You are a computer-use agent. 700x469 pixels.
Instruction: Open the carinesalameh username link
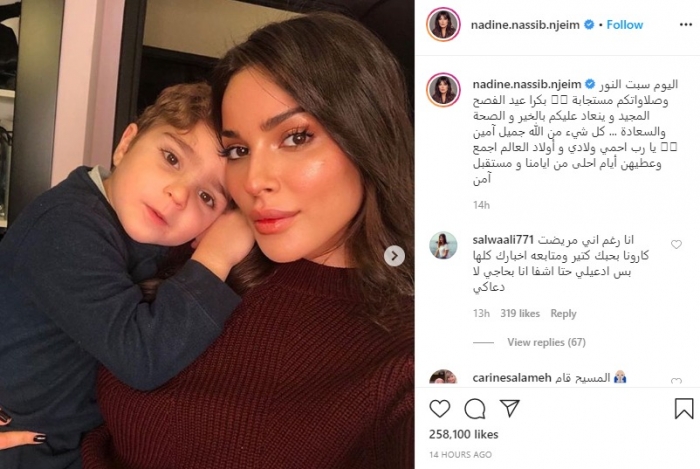coord(512,378)
